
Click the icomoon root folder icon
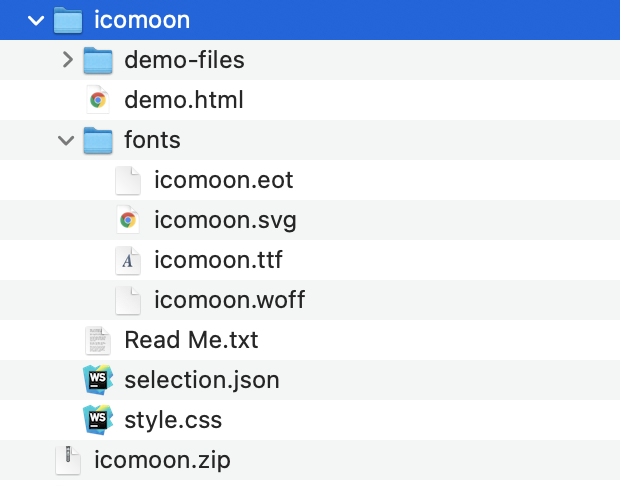click(x=67, y=19)
